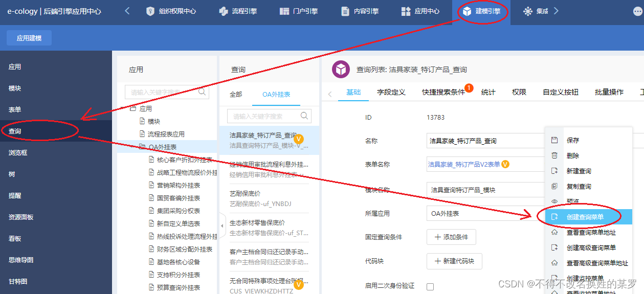Click the magnifier icon in 应用 tree search
Image resolution: width=644 pixels, height=294 pixels.
click(x=203, y=92)
